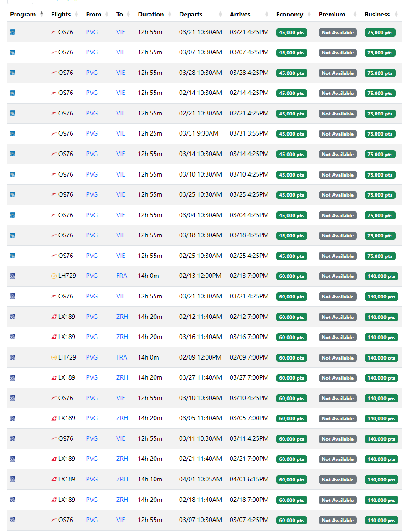Click Austrian logo on the 03/11 OS76 flight
Screen dimensions: 402x532
click(x=54, y=439)
